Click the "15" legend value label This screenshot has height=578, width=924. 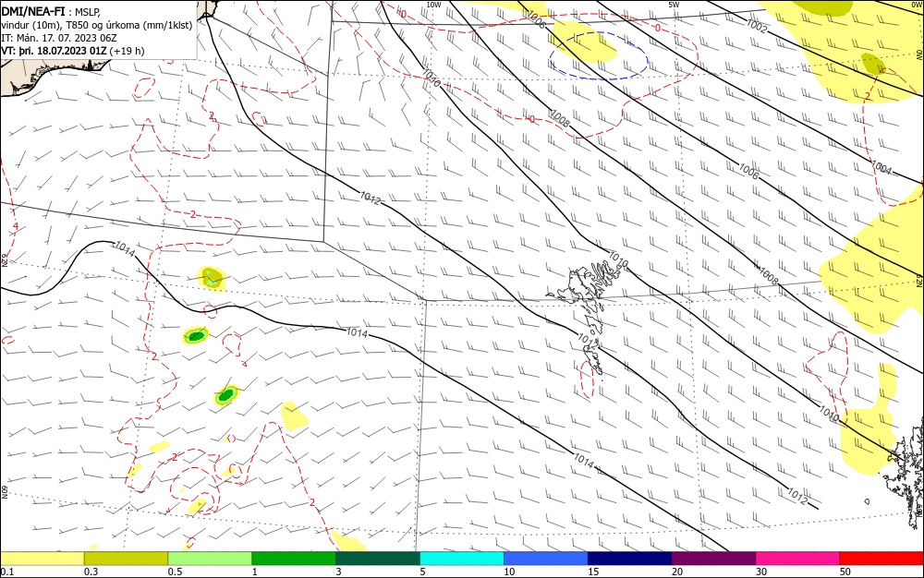click(x=593, y=572)
